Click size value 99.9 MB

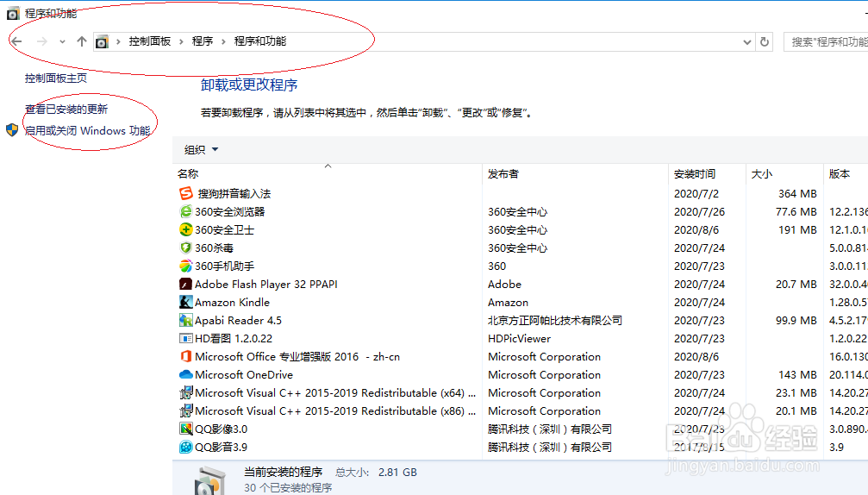[x=796, y=321]
